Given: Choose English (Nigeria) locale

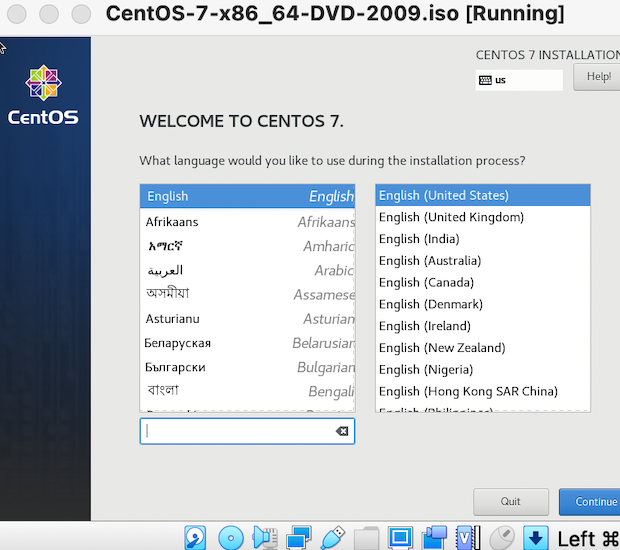Looking at the screenshot, I should coord(483,369).
